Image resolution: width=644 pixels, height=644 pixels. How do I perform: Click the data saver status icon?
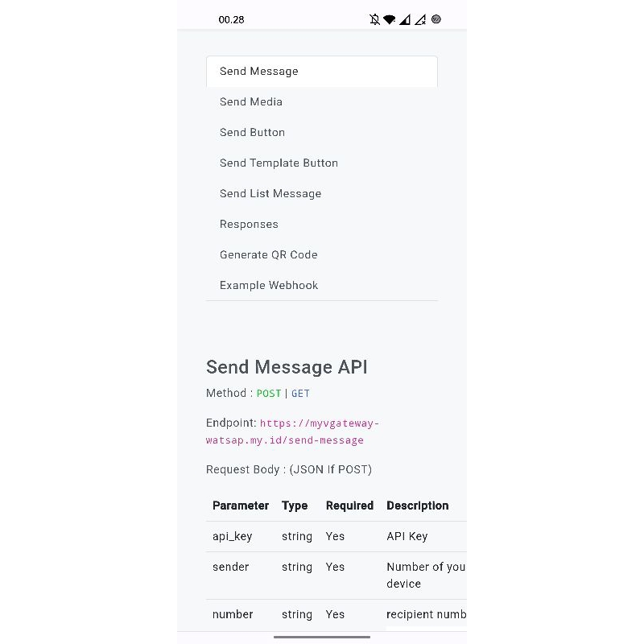pos(436,19)
